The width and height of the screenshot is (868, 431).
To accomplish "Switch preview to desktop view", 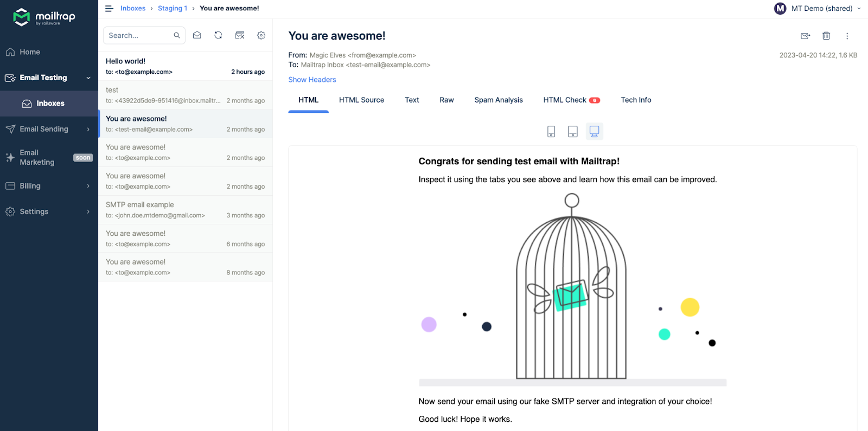I will 595,132.
